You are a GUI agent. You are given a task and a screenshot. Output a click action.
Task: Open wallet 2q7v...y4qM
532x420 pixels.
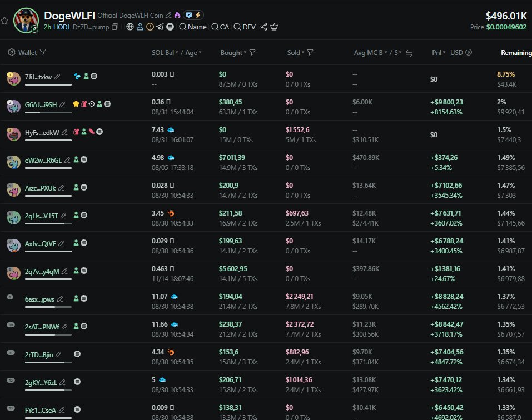point(42,272)
